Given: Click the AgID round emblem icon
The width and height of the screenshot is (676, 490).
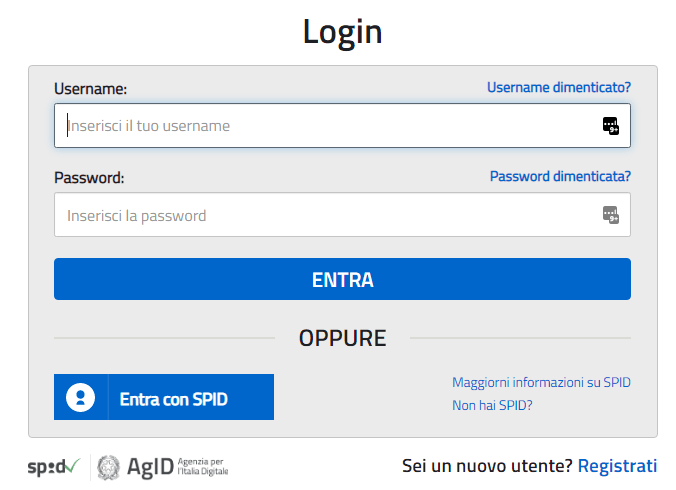Looking at the screenshot, I should [x=108, y=466].
